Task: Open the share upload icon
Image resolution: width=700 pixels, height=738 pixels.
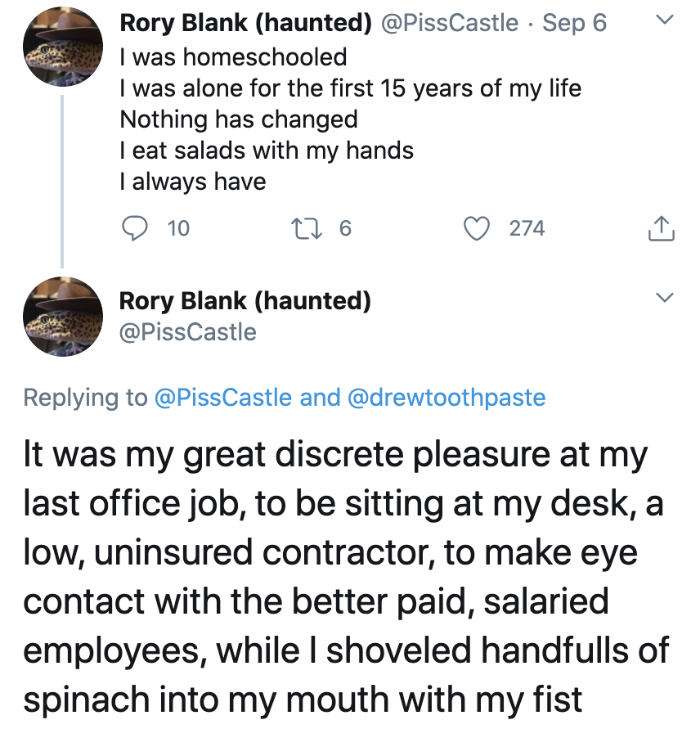Action: pos(662,228)
